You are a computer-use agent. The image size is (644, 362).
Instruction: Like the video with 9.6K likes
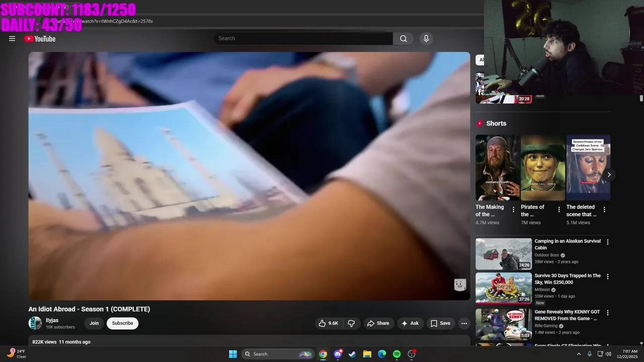pyautogui.click(x=328, y=323)
